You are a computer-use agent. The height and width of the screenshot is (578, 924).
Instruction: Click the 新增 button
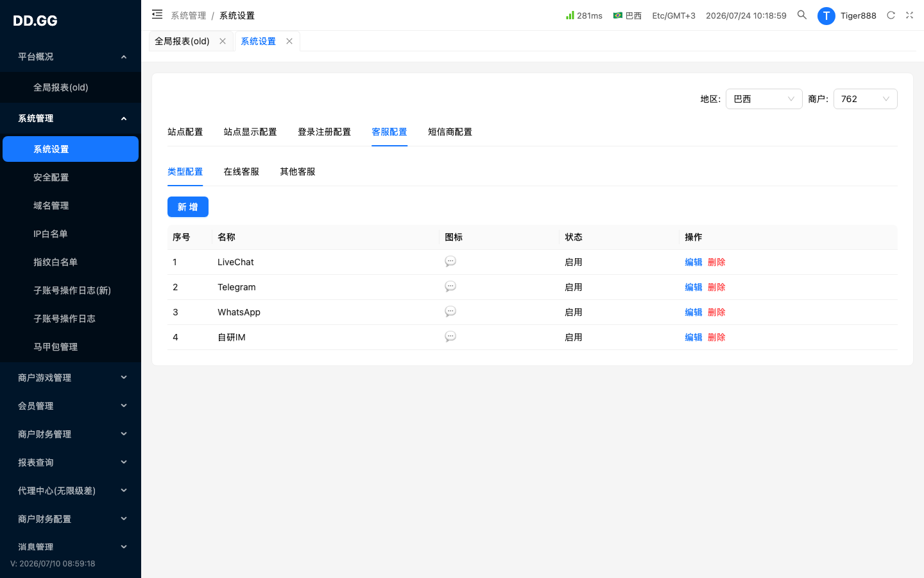(188, 207)
